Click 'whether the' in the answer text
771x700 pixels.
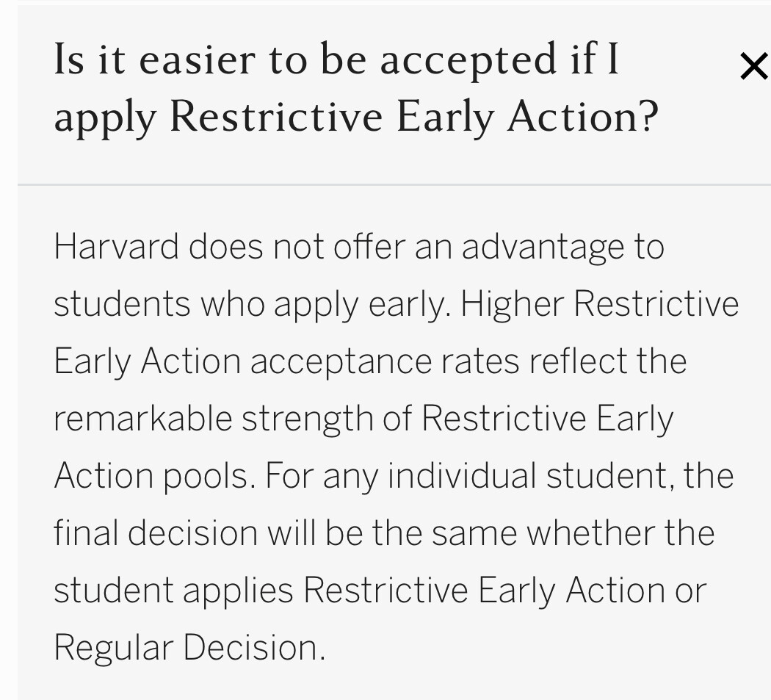click(620, 533)
